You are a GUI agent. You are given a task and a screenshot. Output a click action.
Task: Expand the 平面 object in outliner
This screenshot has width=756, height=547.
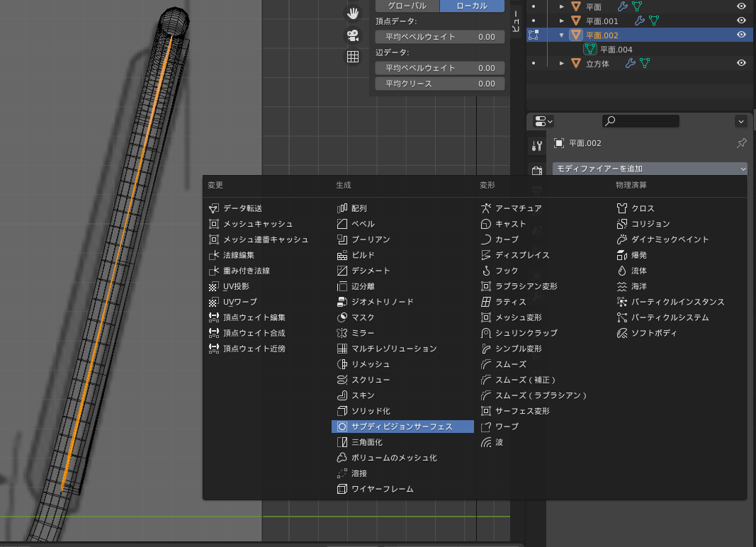click(x=562, y=7)
